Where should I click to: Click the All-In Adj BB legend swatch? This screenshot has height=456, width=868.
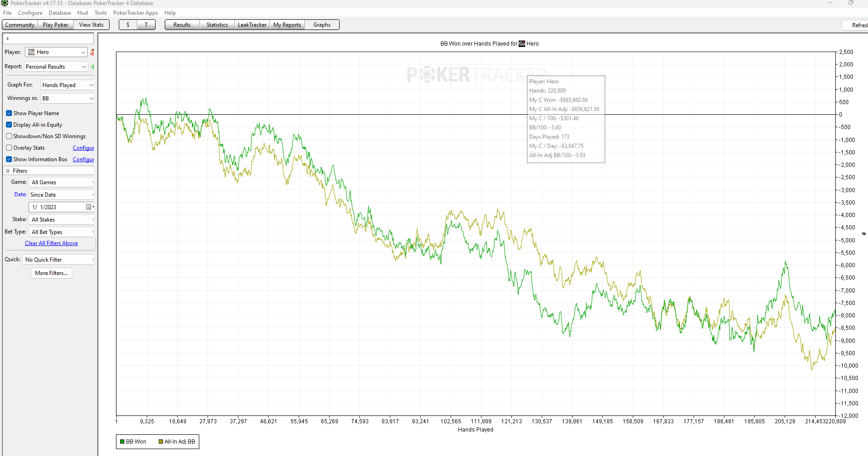click(x=161, y=442)
